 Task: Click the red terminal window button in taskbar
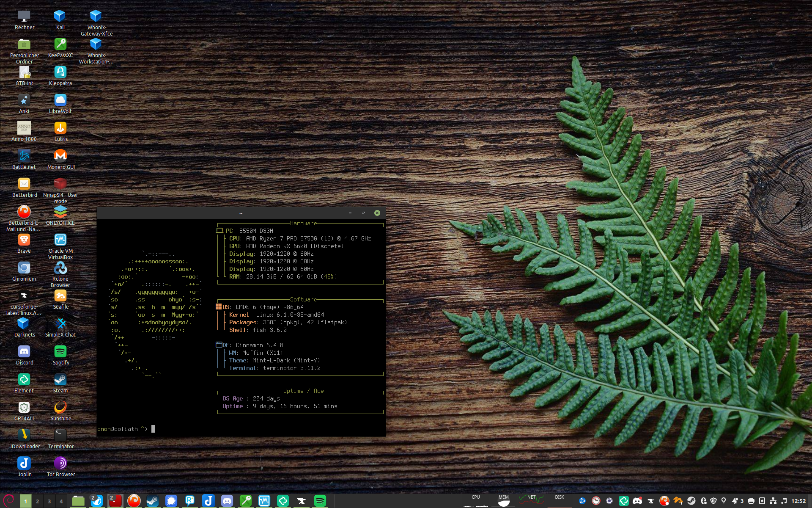[x=115, y=501]
